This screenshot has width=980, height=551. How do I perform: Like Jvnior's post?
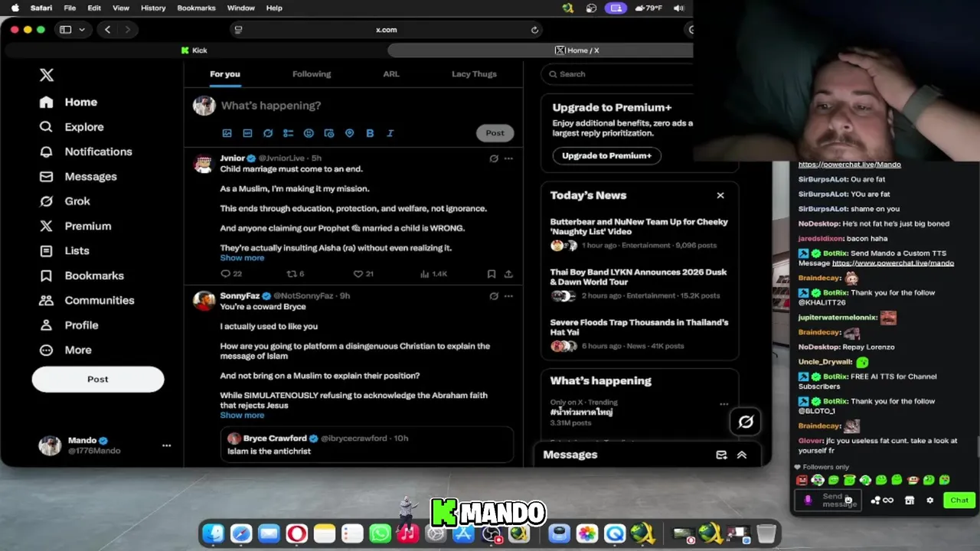click(363, 274)
